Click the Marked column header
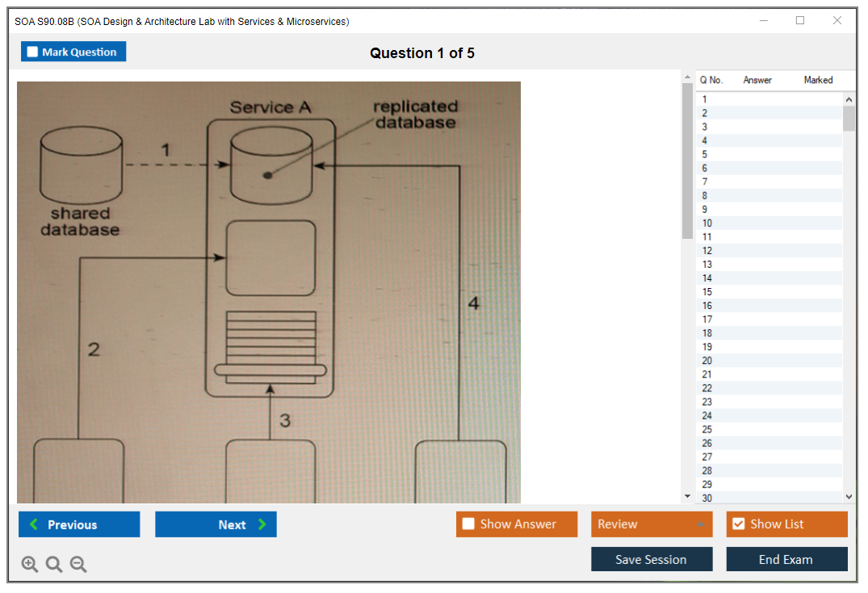The height and width of the screenshot is (593, 868). (817, 80)
